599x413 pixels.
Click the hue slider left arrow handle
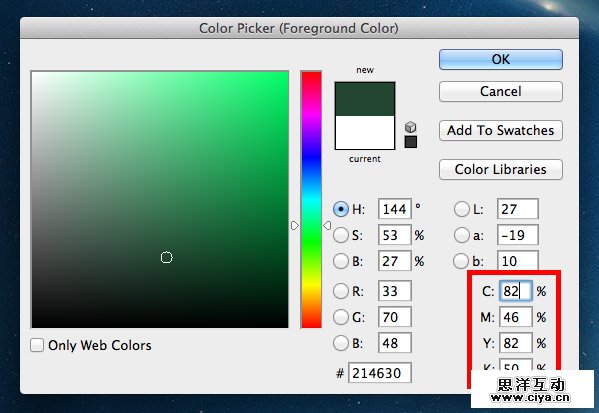(x=295, y=226)
